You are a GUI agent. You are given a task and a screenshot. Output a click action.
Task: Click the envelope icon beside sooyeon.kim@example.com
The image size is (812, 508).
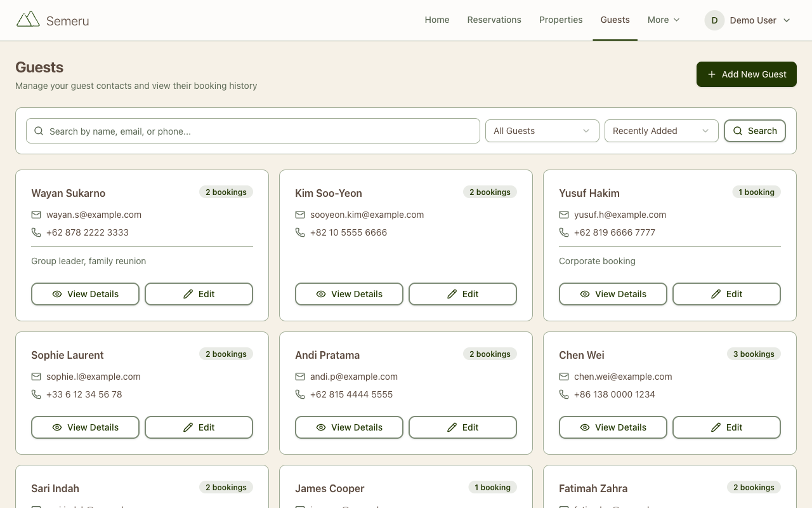300,215
